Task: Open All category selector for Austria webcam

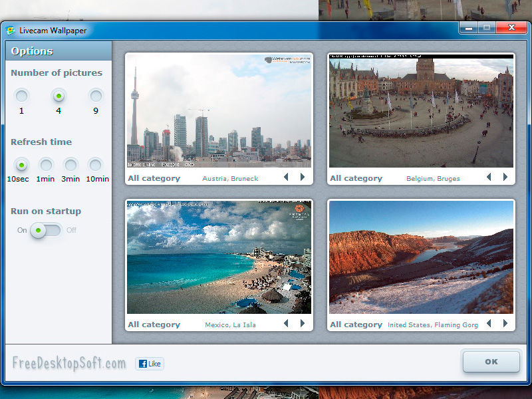Action: click(154, 178)
